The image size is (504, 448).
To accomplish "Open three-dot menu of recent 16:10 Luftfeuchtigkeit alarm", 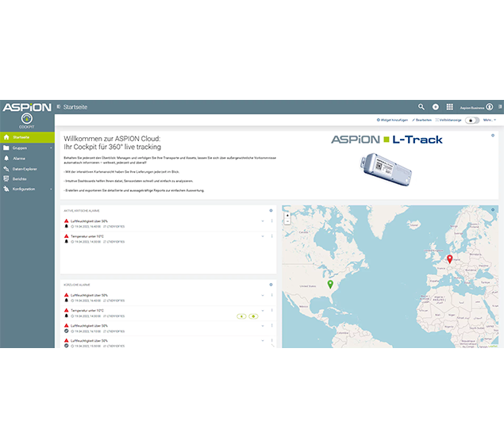I will (272, 325).
